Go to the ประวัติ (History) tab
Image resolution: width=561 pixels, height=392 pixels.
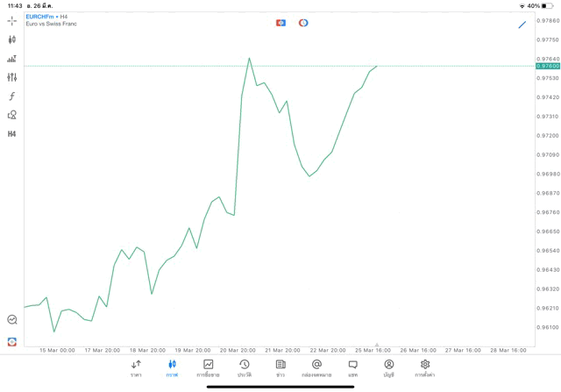click(245, 368)
